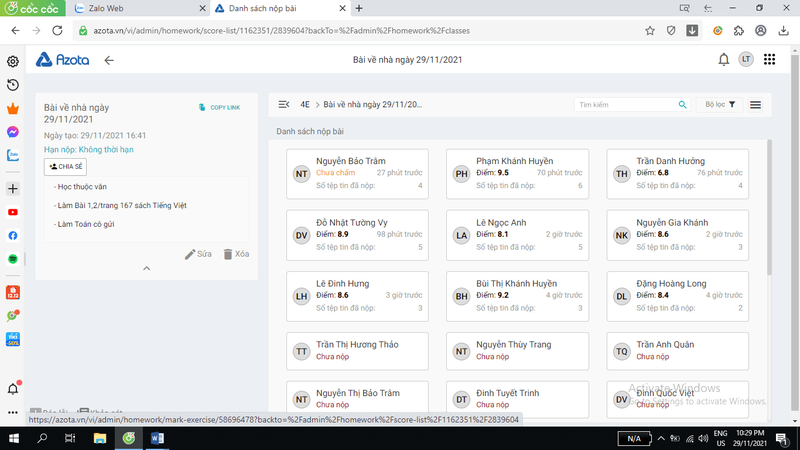Open browsing history icon in sidebar

click(13, 85)
